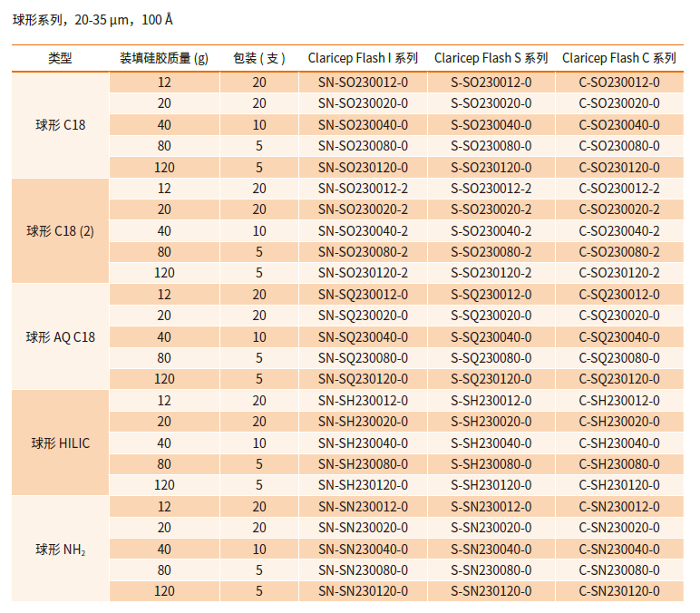Click part number SN-SQ230012-0
The width and height of the screenshot is (700, 613).
(x=363, y=295)
